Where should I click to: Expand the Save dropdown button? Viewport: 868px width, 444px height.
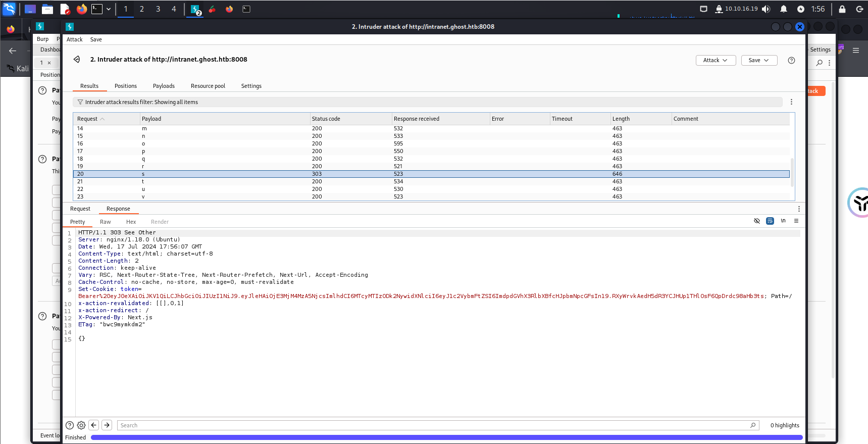pyautogui.click(x=758, y=61)
